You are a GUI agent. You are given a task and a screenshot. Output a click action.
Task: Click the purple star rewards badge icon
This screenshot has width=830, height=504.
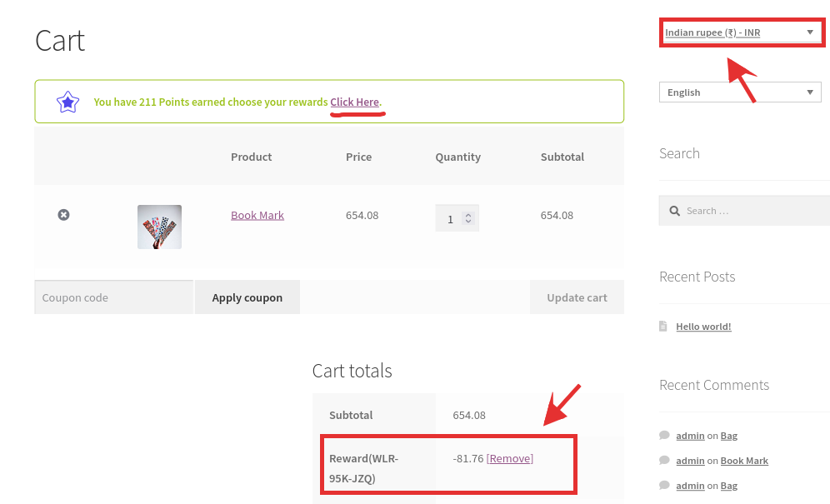(67, 102)
